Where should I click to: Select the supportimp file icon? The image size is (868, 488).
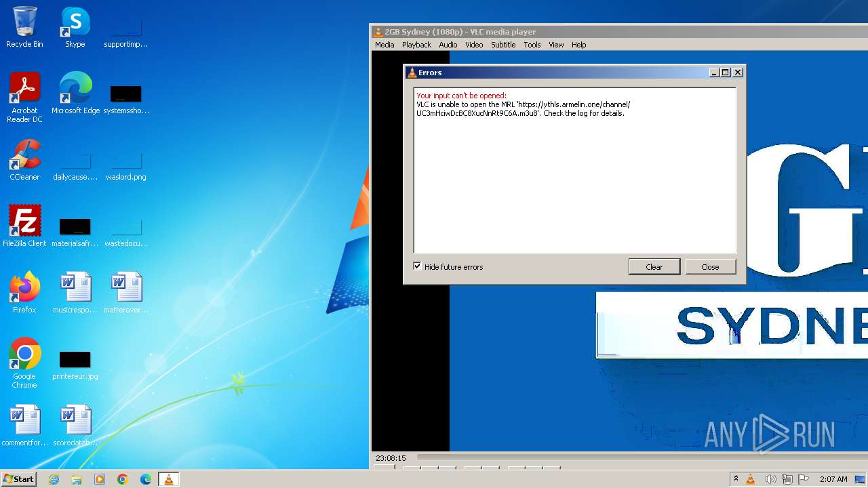(126, 33)
